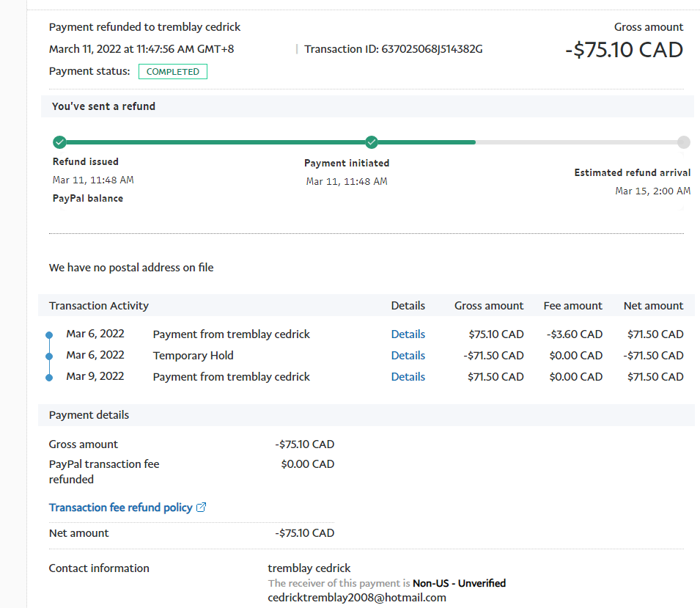Open Details for Mar 6 payment of $75.10
This screenshot has height=608, width=700.
[408, 334]
